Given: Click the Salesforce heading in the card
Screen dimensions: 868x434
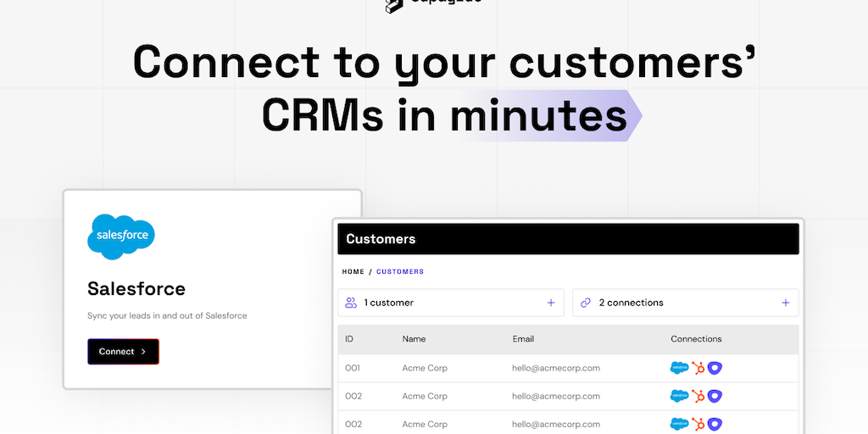Looking at the screenshot, I should click(x=136, y=288).
